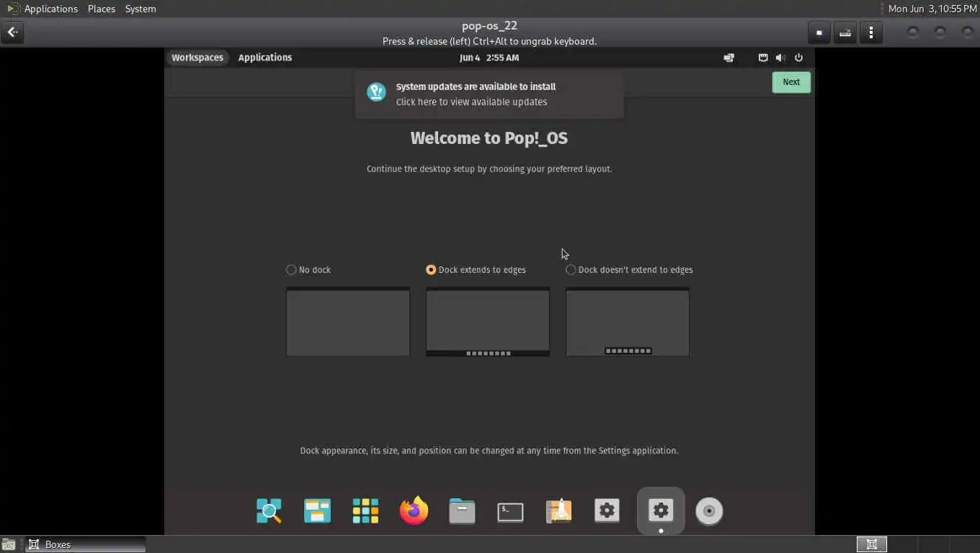This screenshot has height=553, width=980.
Task: Click the small square icon in the Boxes header
Action: 819,32
